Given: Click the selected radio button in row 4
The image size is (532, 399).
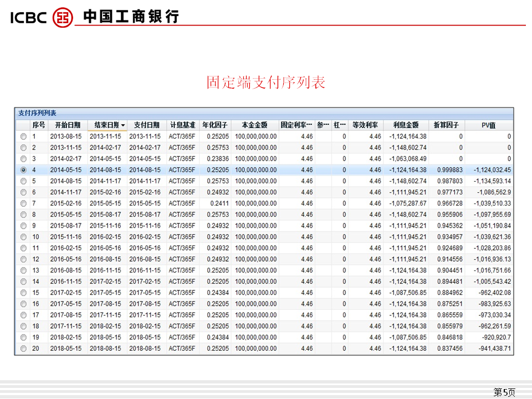Looking at the screenshot, I should tap(23, 170).
